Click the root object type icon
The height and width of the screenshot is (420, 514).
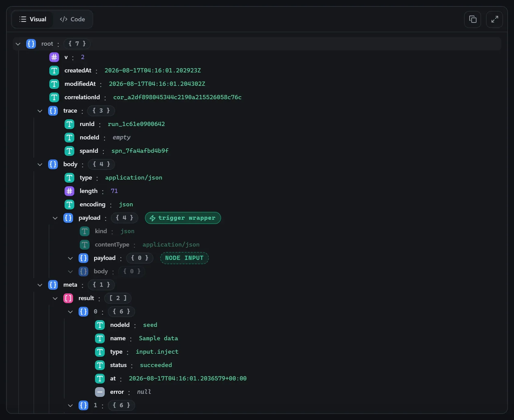(x=31, y=44)
